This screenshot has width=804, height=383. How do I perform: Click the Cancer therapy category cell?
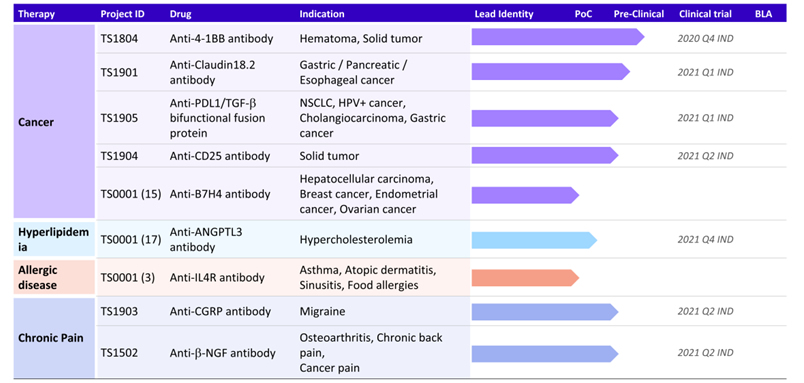click(54, 122)
